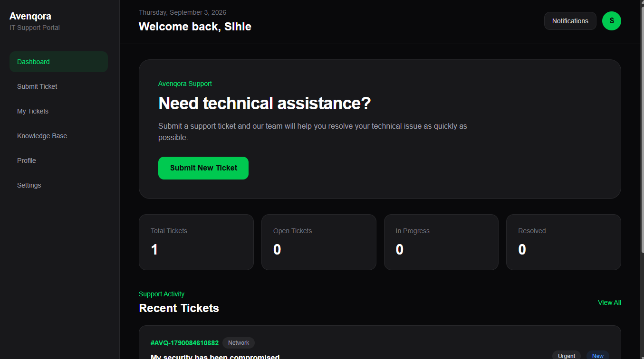Navigate to Profile in sidebar
The width and height of the screenshot is (644, 359).
(58, 161)
